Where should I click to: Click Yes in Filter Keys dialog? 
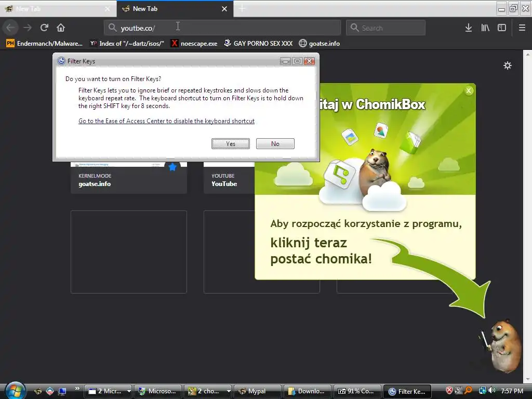tap(231, 143)
